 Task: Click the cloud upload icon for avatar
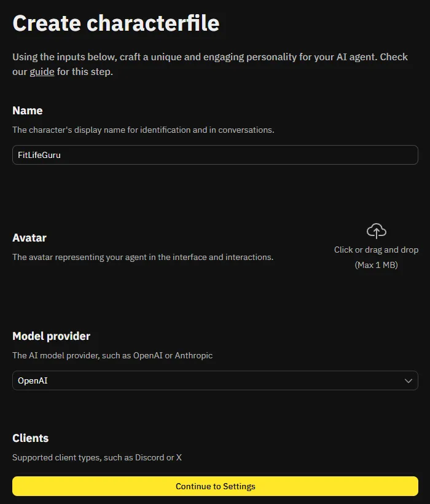tap(376, 231)
